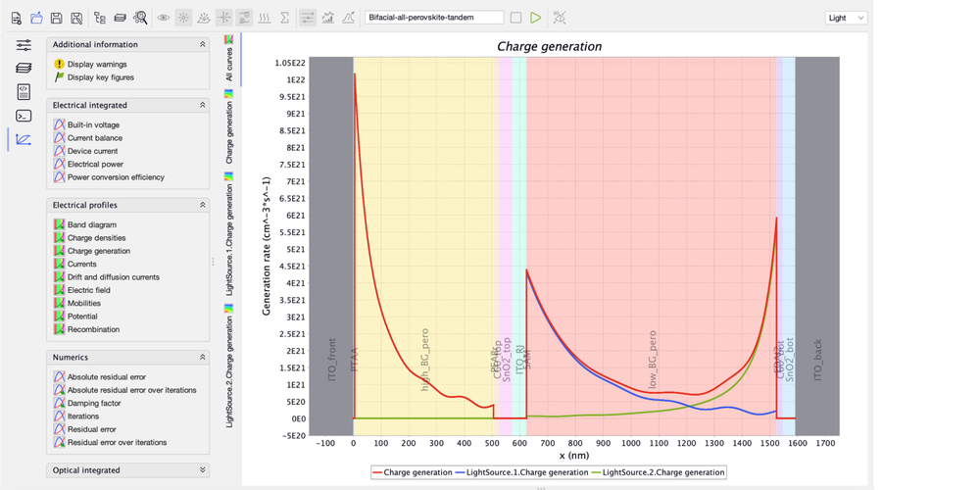Open the script code sidebar icon

point(24,92)
